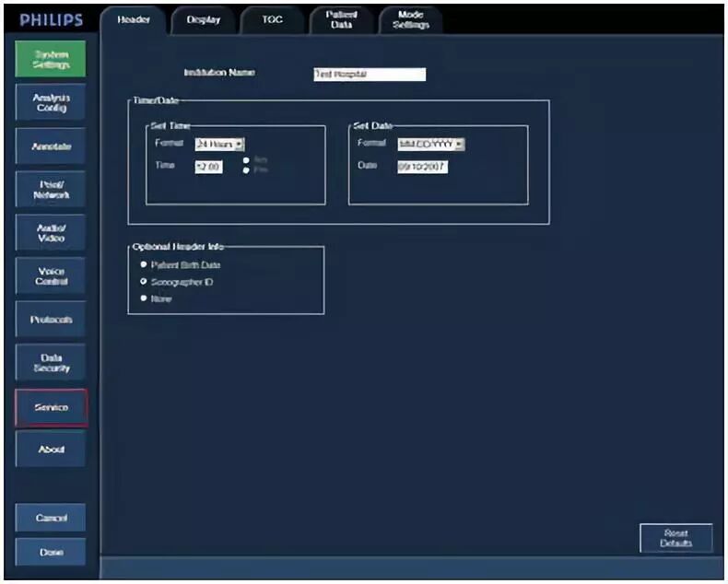Open the Audio/Video settings
728x584 pixels.
click(x=50, y=232)
